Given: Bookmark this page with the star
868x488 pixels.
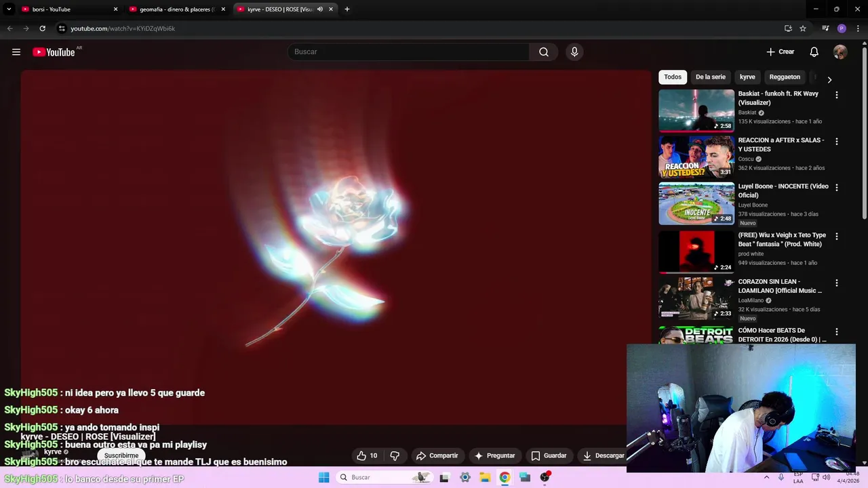Looking at the screenshot, I should (x=803, y=28).
